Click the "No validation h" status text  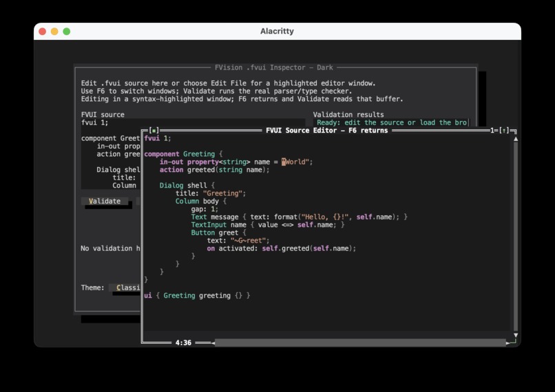[x=110, y=248]
